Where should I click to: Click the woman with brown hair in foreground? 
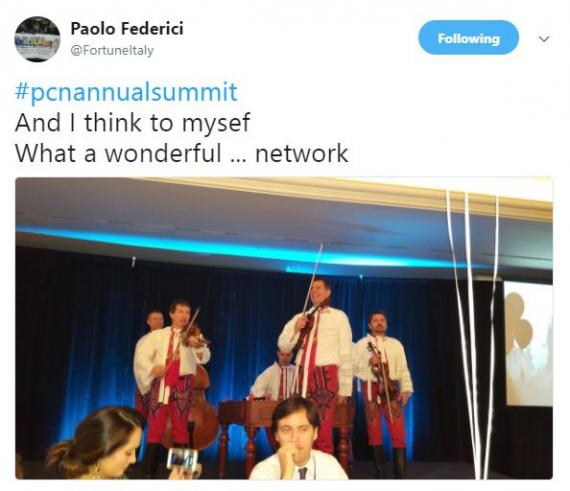click(95, 444)
